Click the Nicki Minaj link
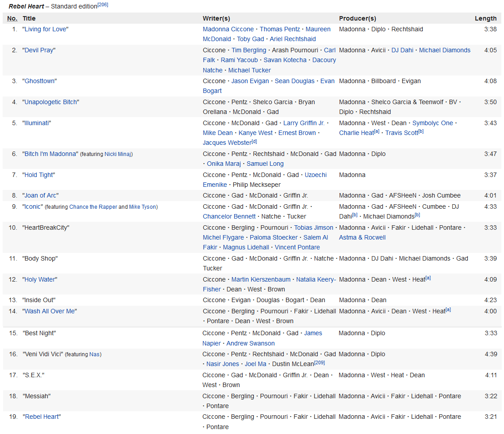This screenshot has width=504, height=434. [x=118, y=154]
